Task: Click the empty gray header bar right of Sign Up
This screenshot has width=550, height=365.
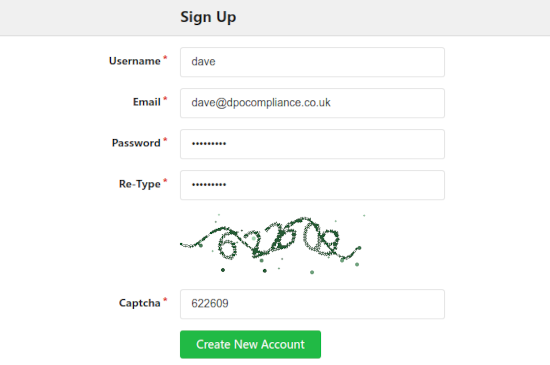Action: 393,17
